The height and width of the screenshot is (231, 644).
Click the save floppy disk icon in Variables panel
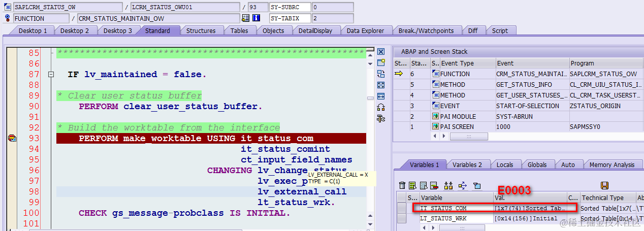tap(604, 185)
